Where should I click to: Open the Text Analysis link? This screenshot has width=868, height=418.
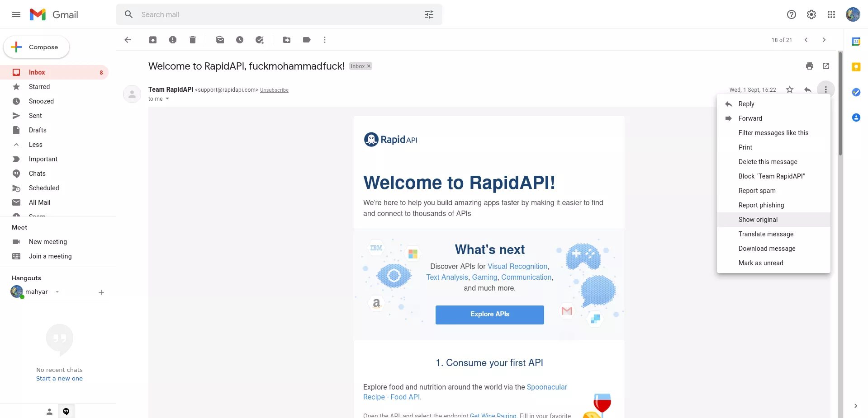coord(447,277)
